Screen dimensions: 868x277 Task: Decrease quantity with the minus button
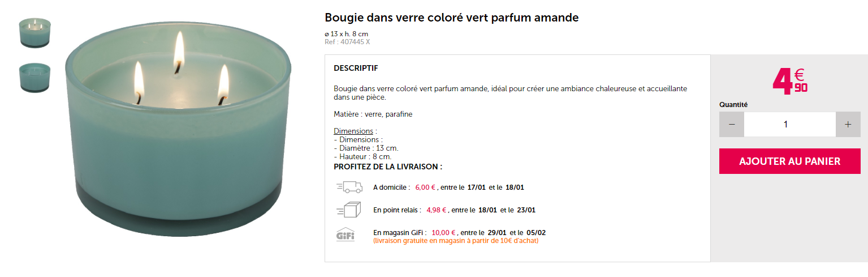(x=732, y=125)
